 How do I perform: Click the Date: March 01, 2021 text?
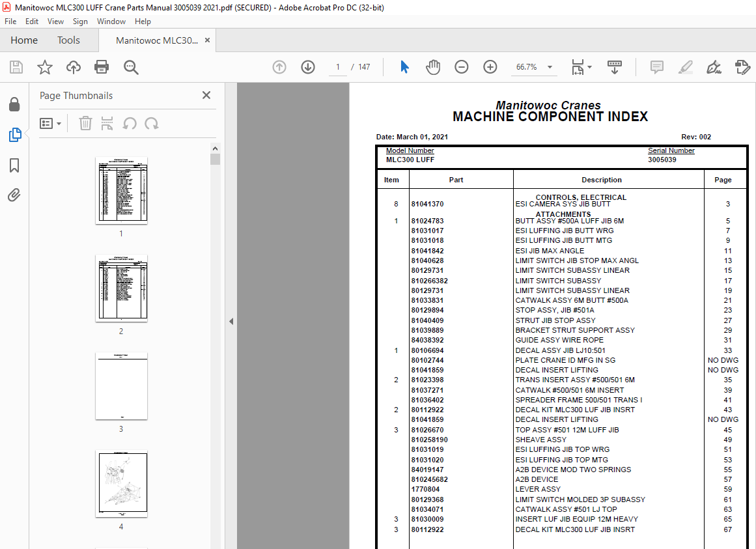coord(412,137)
